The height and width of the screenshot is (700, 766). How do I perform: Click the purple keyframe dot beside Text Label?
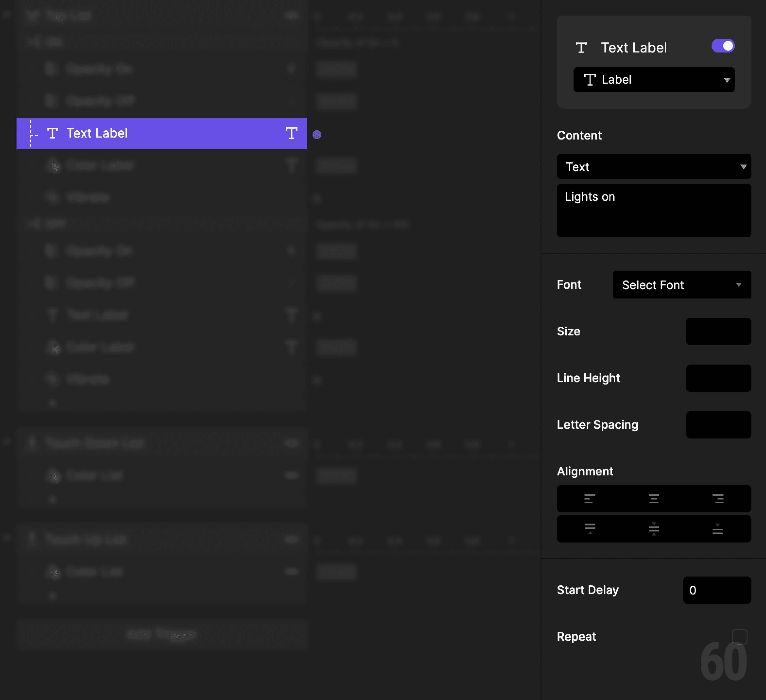317,134
